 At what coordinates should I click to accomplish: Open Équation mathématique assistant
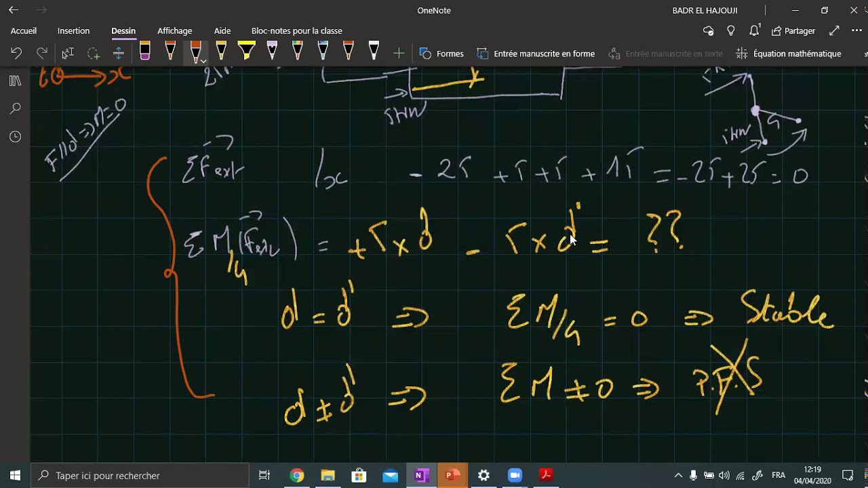pyautogui.click(x=789, y=54)
